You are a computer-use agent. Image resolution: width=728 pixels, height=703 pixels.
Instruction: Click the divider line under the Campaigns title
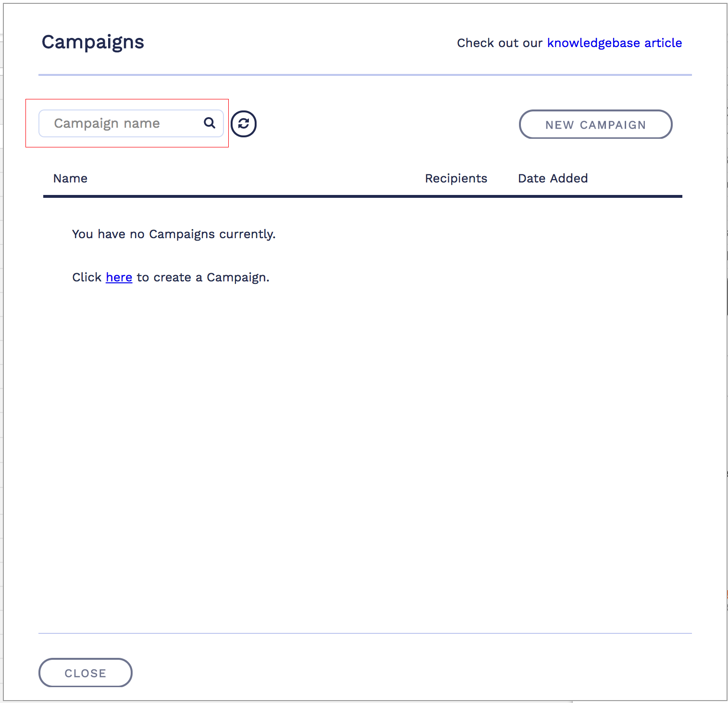click(365, 75)
